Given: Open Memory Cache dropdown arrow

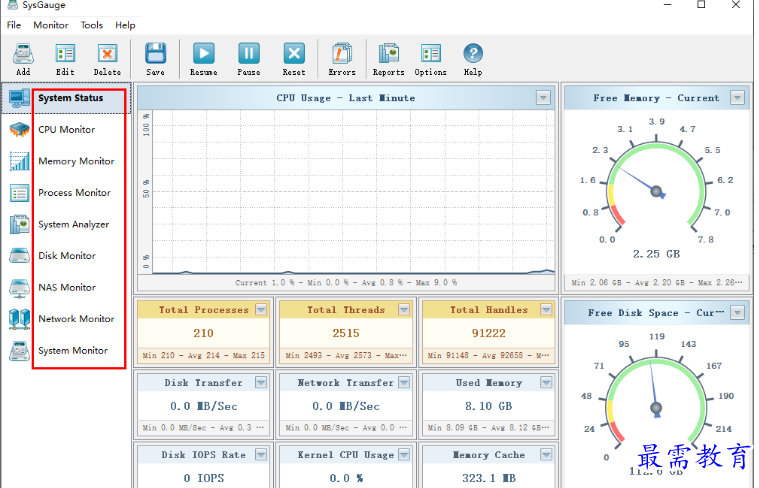Looking at the screenshot, I should 546,455.
